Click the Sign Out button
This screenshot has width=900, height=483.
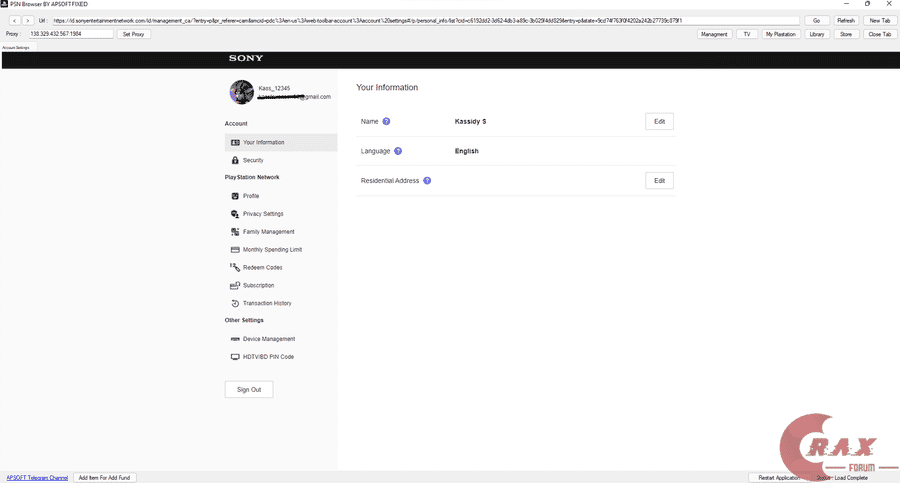(249, 389)
